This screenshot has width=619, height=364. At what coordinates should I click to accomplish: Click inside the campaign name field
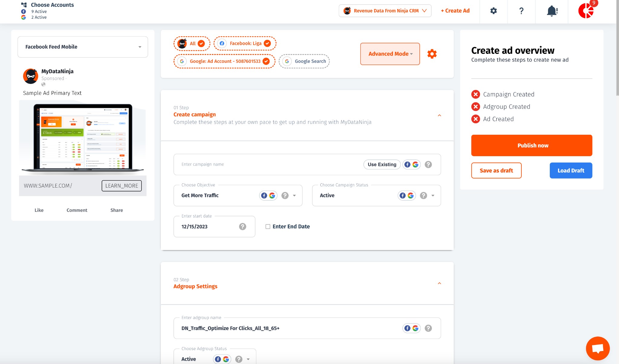click(x=266, y=165)
